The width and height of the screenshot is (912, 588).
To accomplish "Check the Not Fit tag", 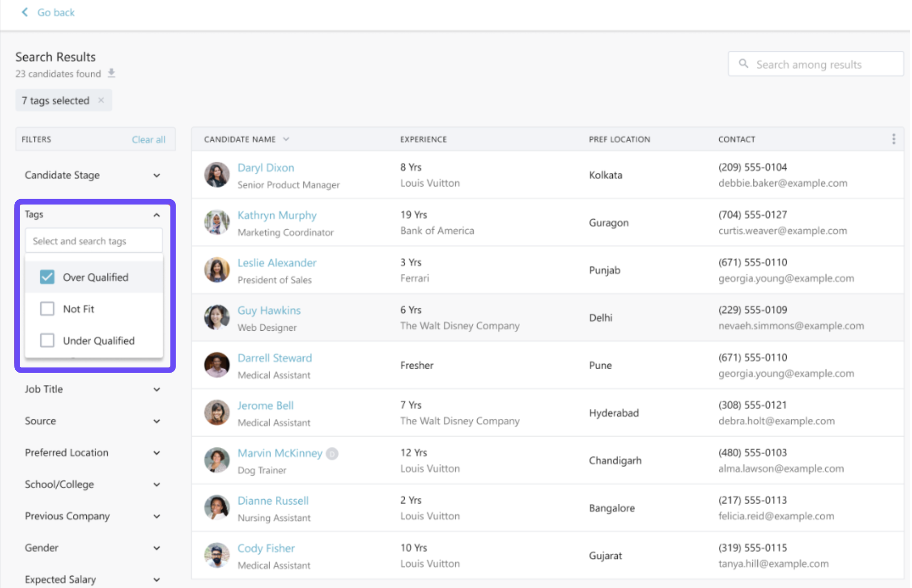I will [47, 309].
